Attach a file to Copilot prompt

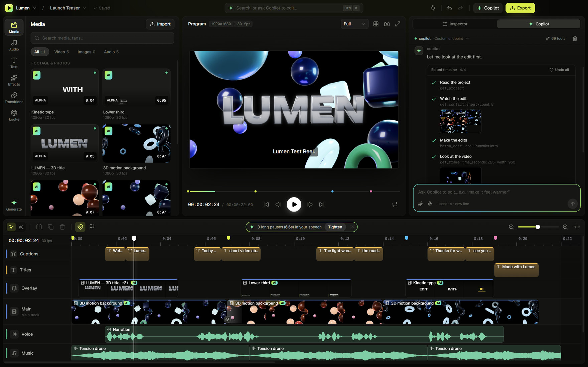point(420,204)
